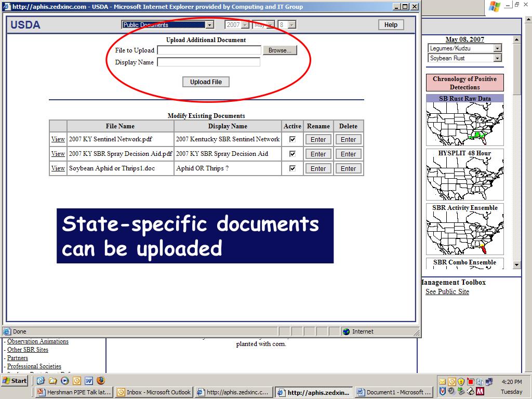Click the May 08, 2007 date heading link
The image size is (532, 399).
pos(464,39)
